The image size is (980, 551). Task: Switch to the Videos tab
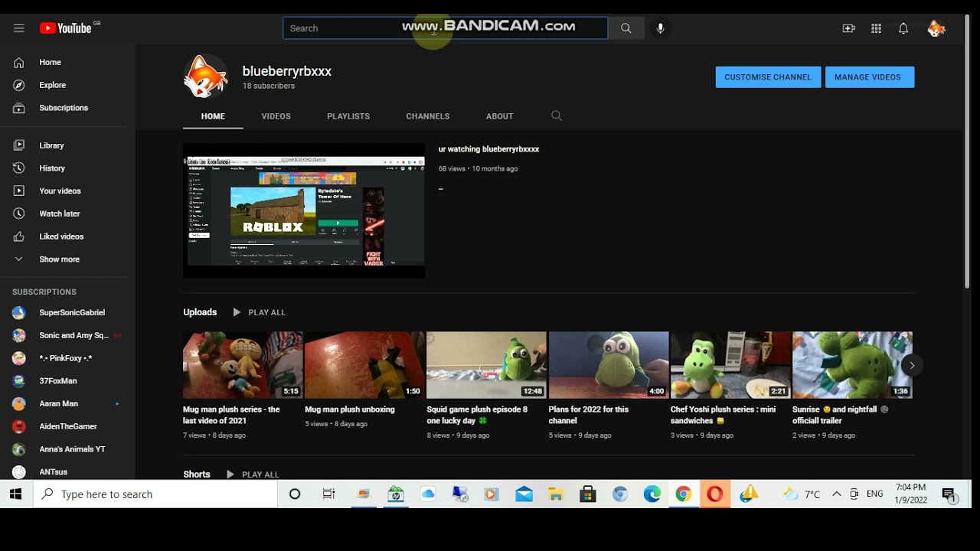(276, 116)
